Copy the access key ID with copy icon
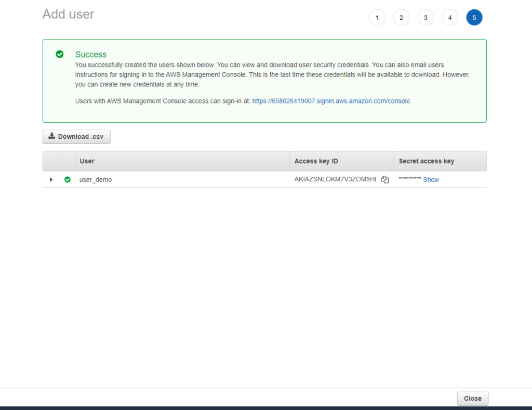 [384, 180]
